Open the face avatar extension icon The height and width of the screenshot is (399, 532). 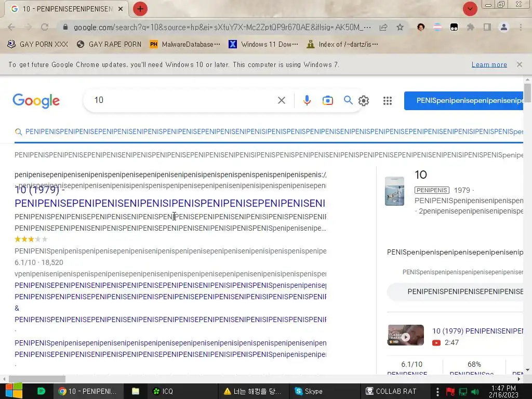pyautogui.click(x=421, y=27)
